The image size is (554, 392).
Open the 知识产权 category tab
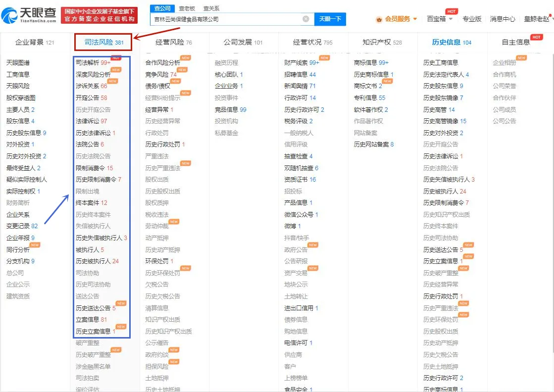(x=382, y=43)
